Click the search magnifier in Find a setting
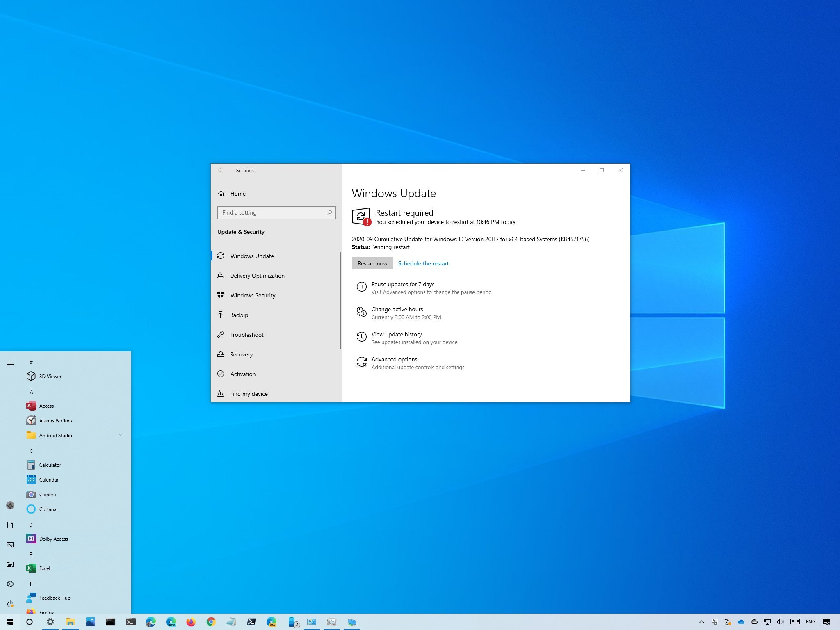 329,212
